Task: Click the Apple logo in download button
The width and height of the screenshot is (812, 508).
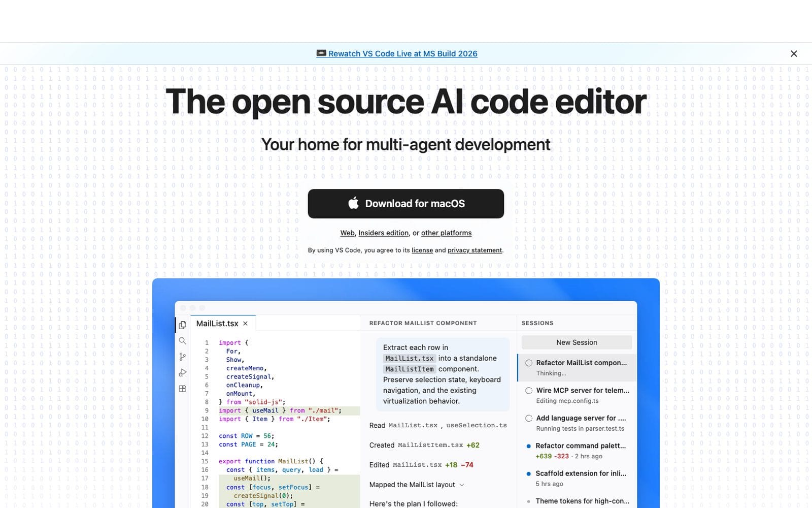Action: (x=353, y=203)
